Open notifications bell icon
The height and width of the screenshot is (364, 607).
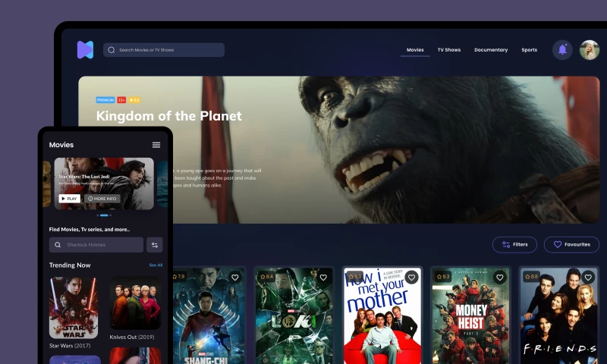[562, 49]
